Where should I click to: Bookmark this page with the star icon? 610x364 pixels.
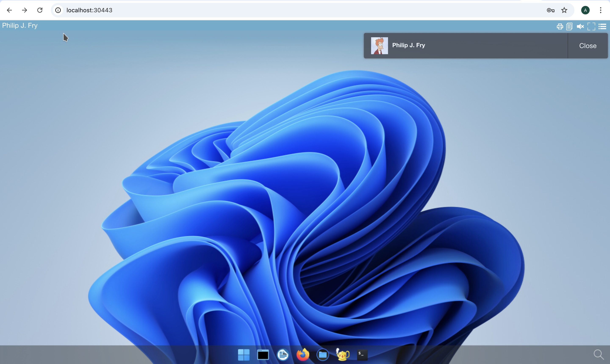[564, 10]
